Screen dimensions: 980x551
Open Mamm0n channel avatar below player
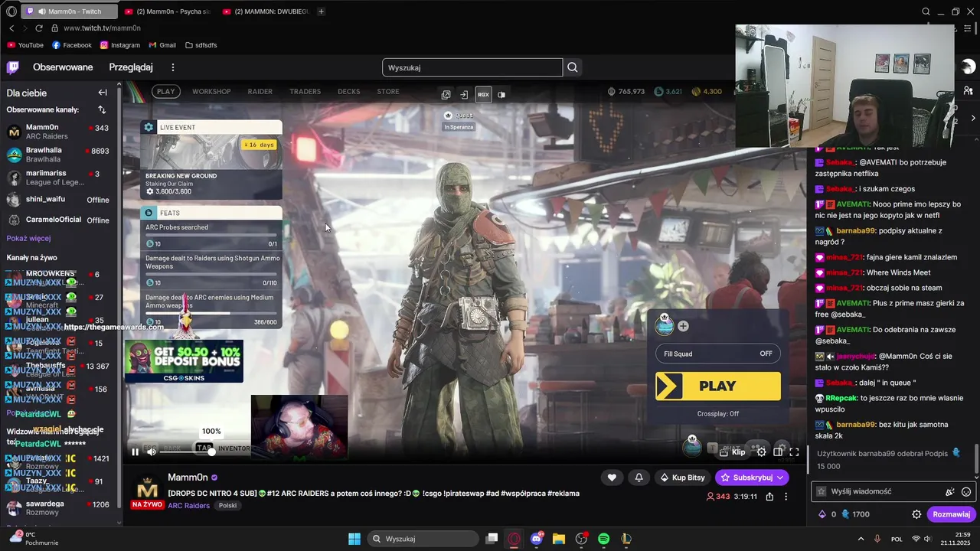[x=147, y=489]
